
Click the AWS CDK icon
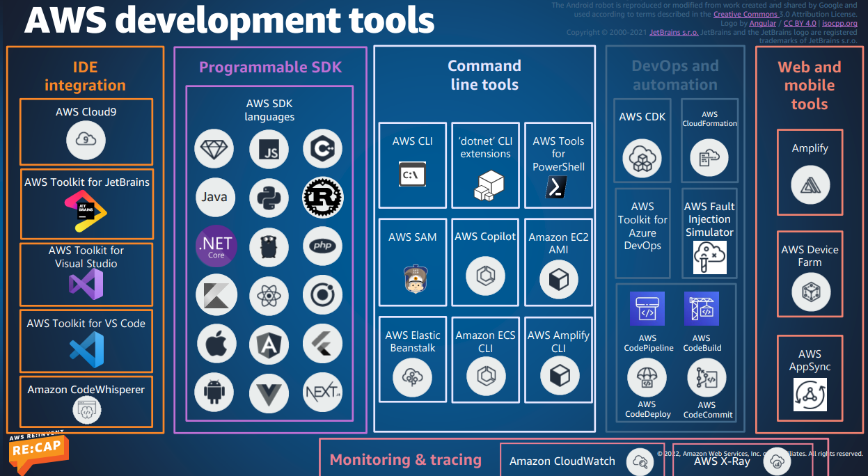pos(642,158)
